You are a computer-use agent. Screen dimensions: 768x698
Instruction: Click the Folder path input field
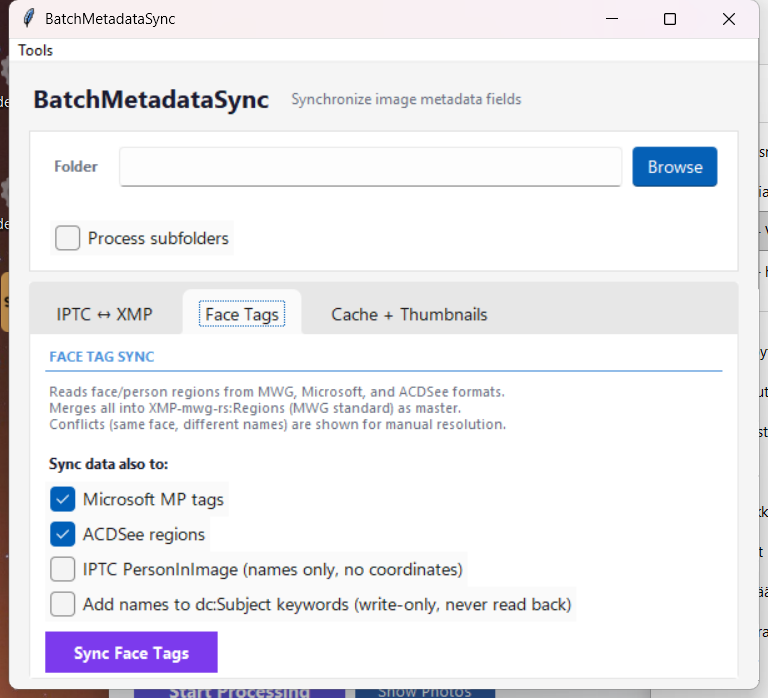[370, 167]
